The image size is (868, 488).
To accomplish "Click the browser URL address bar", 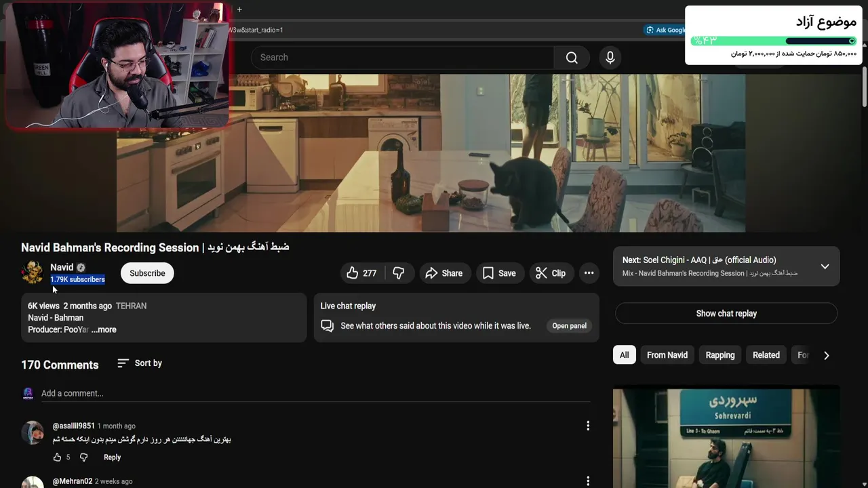I will (434, 30).
